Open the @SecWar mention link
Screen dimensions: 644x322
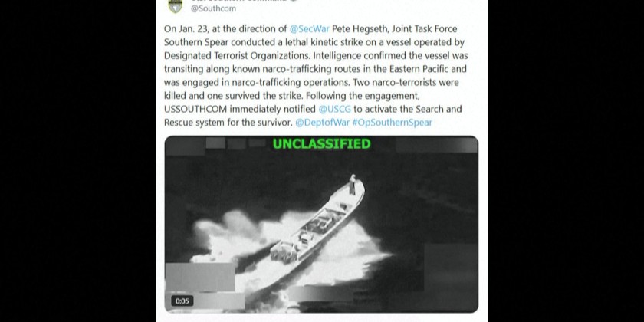pyautogui.click(x=309, y=29)
